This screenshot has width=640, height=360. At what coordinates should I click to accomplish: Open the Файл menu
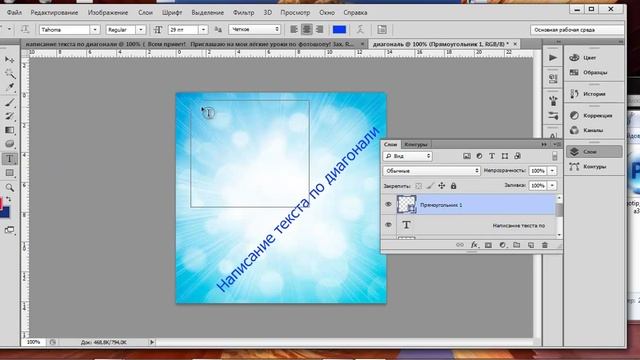14,12
